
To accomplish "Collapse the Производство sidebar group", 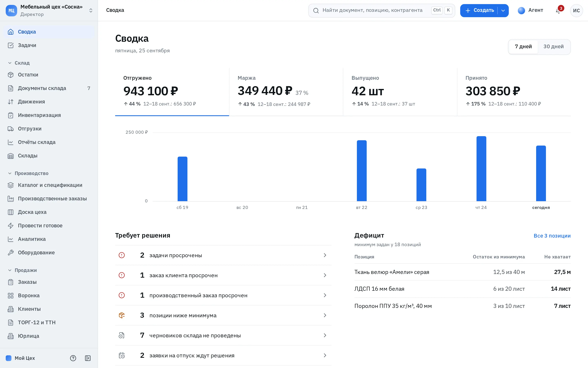I will pos(28,174).
